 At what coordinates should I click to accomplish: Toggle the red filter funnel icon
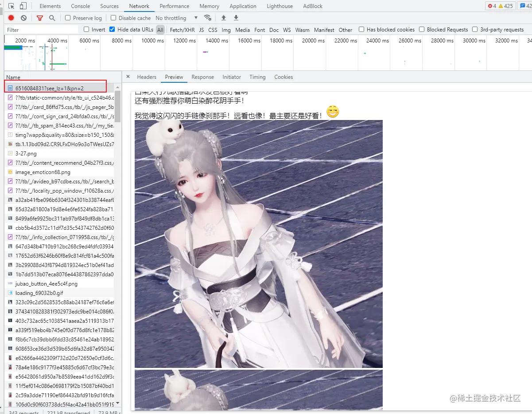(40, 18)
